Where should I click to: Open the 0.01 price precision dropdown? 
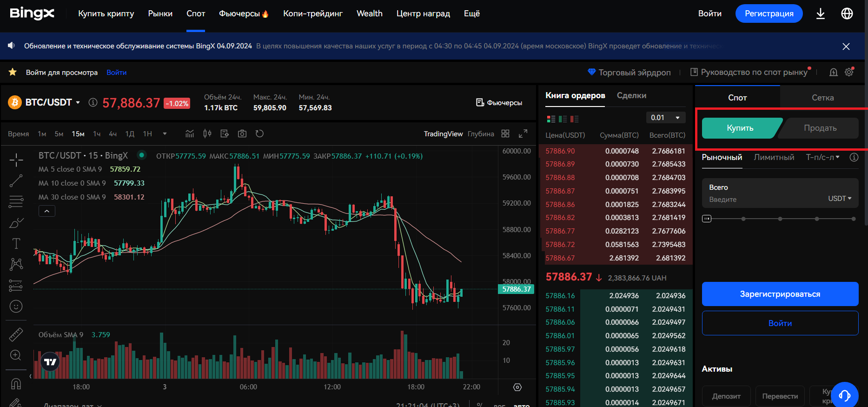(666, 118)
